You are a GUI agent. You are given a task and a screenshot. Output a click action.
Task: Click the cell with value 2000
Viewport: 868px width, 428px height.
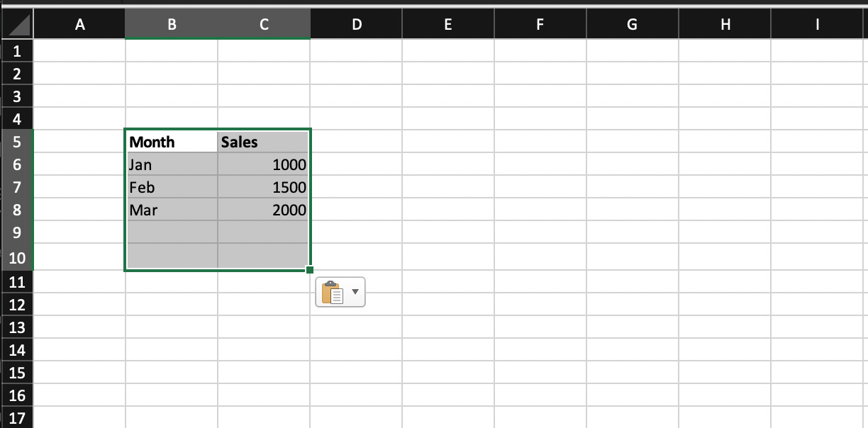(x=263, y=210)
